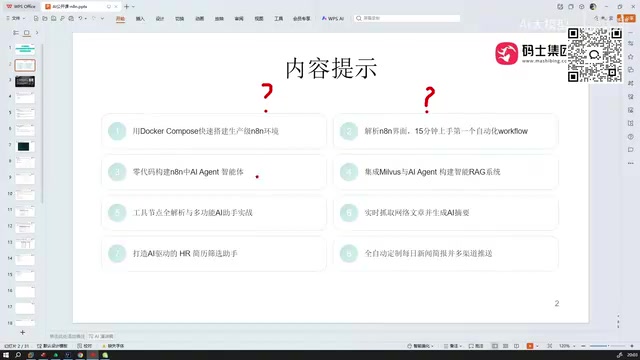Expand the undo history dropdown

tap(86, 18)
